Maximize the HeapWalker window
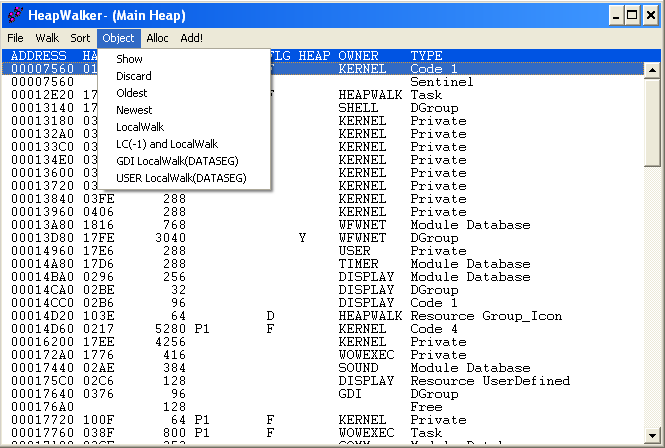665x448 pixels. [x=632, y=15]
